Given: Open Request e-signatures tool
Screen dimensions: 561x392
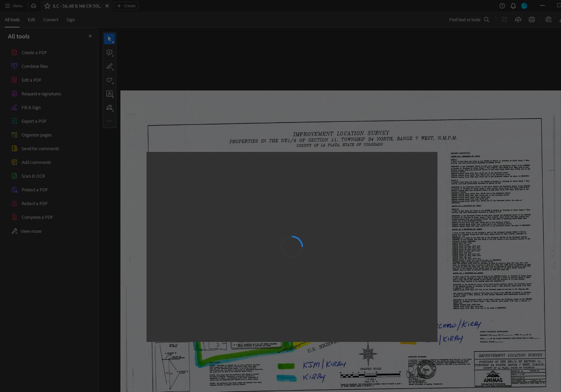Looking at the screenshot, I should click(41, 94).
